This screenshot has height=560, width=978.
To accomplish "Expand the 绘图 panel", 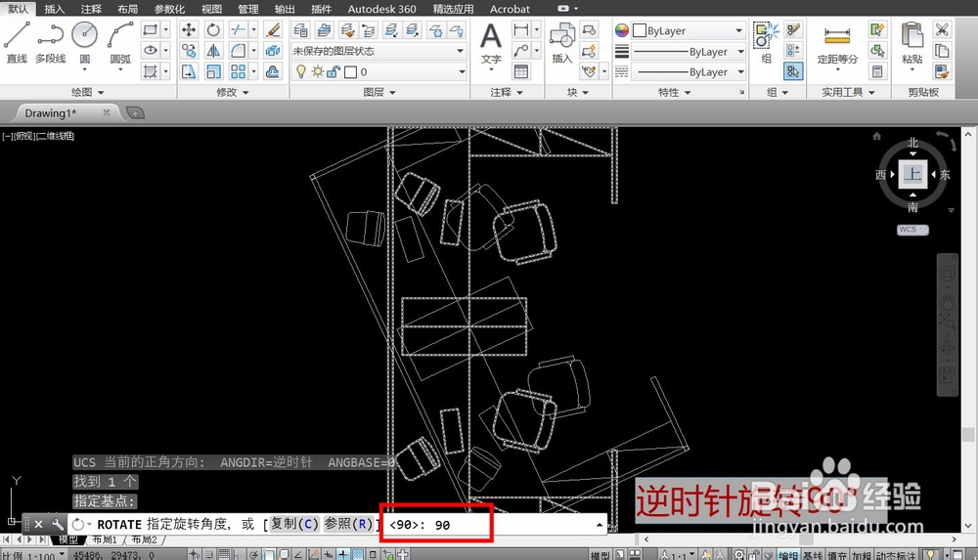I will [87, 92].
